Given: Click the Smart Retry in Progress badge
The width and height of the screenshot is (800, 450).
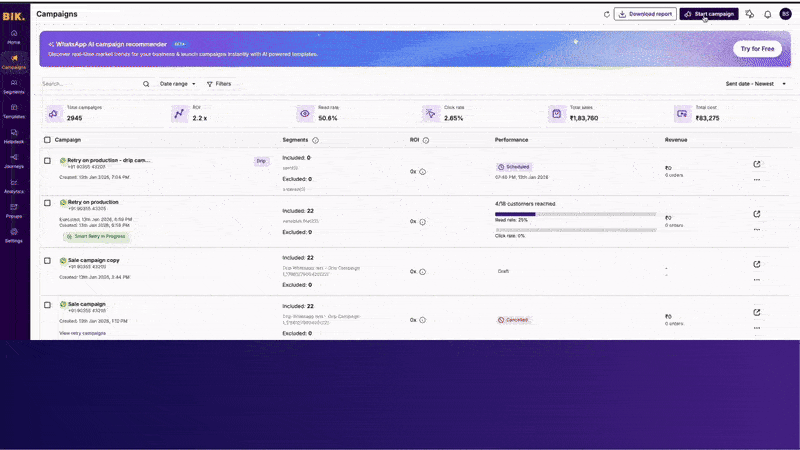Looking at the screenshot, I should click(x=96, y=237).
